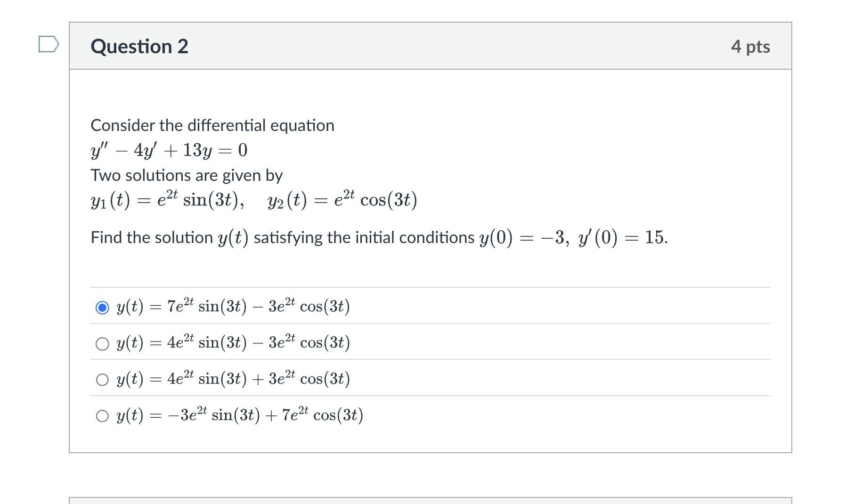This screenshot has height=504, width=846.
Task: Click the bookmark pin icon beside Question 2
Action: tap(49, 45)
